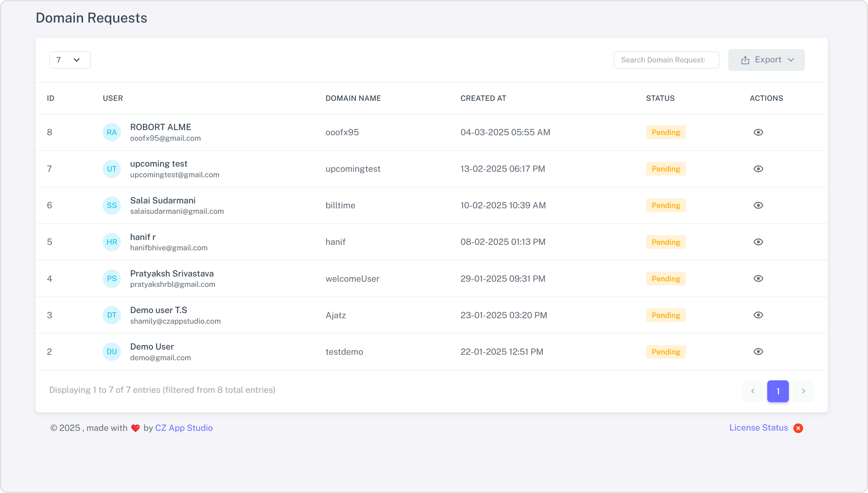868x493 pixels.
Task: Sort by STATUS column header
Action: click(x=660, y=98)
